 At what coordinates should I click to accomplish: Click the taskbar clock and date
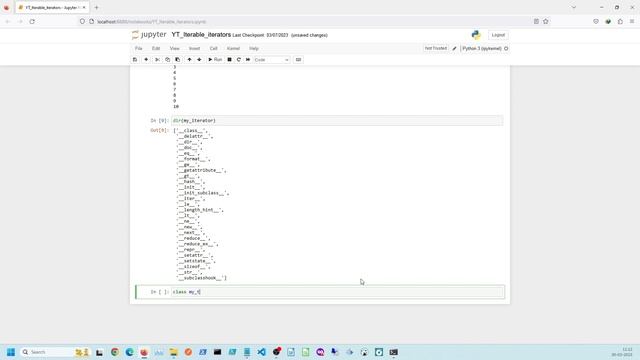(x=622, y=352)
